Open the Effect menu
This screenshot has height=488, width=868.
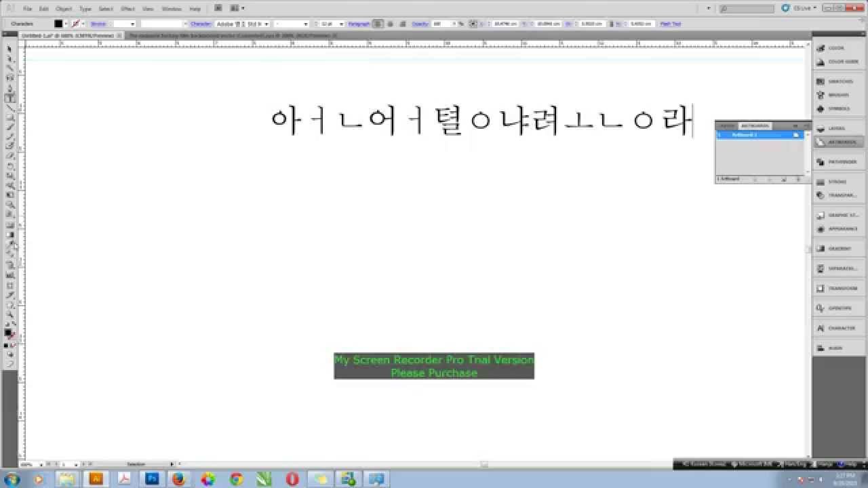pos(127,9)
